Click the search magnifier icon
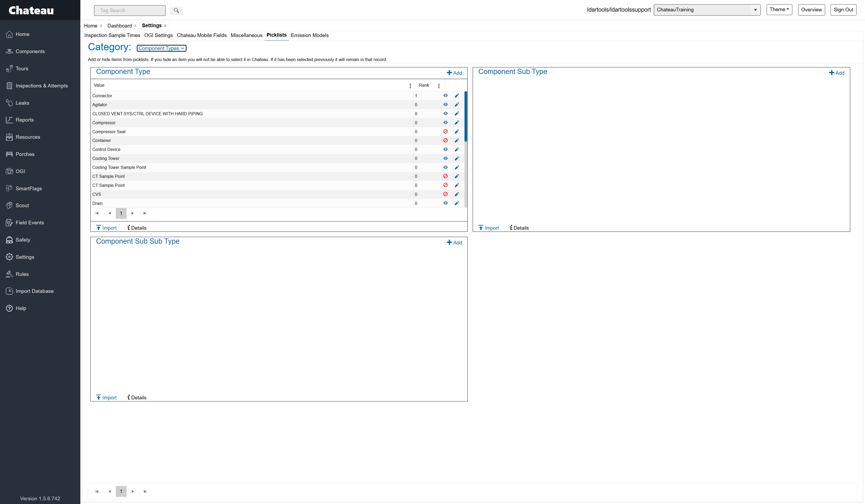 (176, 10)
